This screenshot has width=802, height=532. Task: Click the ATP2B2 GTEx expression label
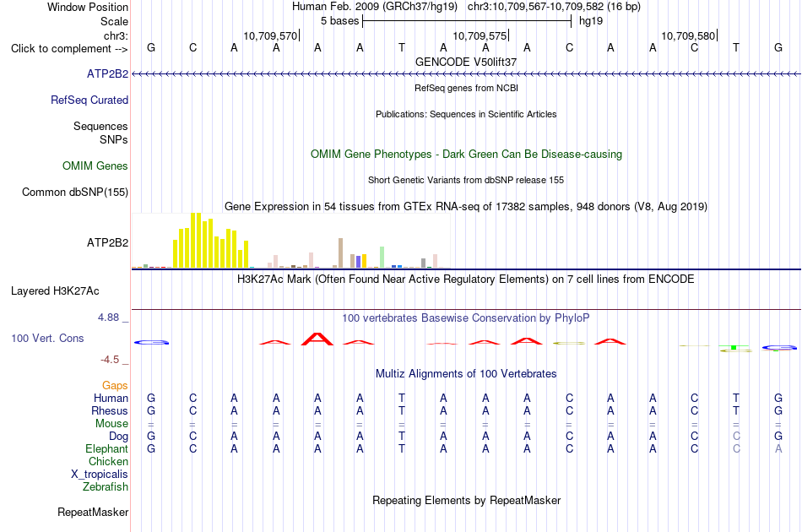pyautogui.click(x=107, y=242)
